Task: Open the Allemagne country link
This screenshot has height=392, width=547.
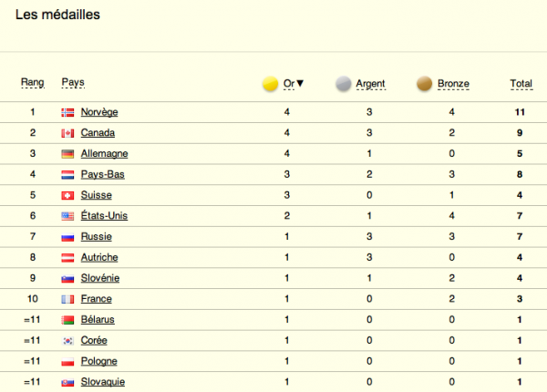Action: pyautogui.click(x=104, y=154)
